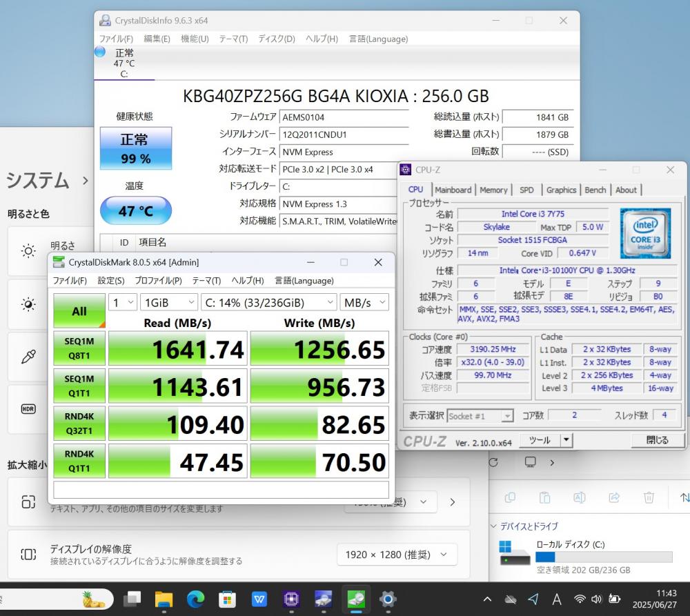
Task: Open the MB/s unit dropdown
Action: [364, 302]
